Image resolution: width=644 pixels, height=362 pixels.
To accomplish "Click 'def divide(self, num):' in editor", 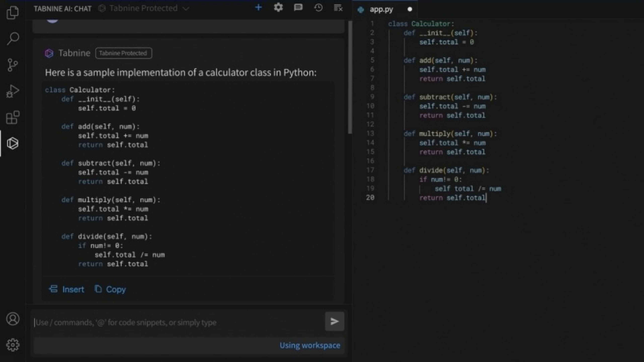I will pyautogui.click(x=446, y=170).
